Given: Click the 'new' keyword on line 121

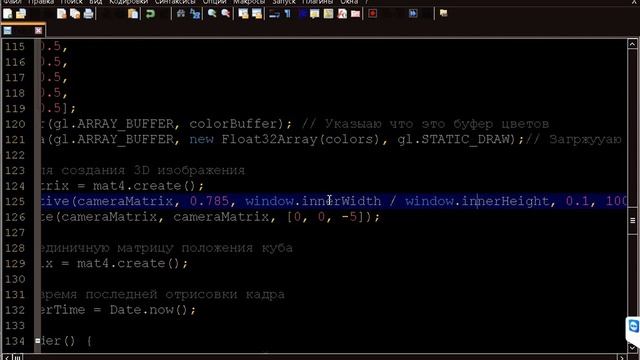Looking at the screenshot, I should coord(201,140).
